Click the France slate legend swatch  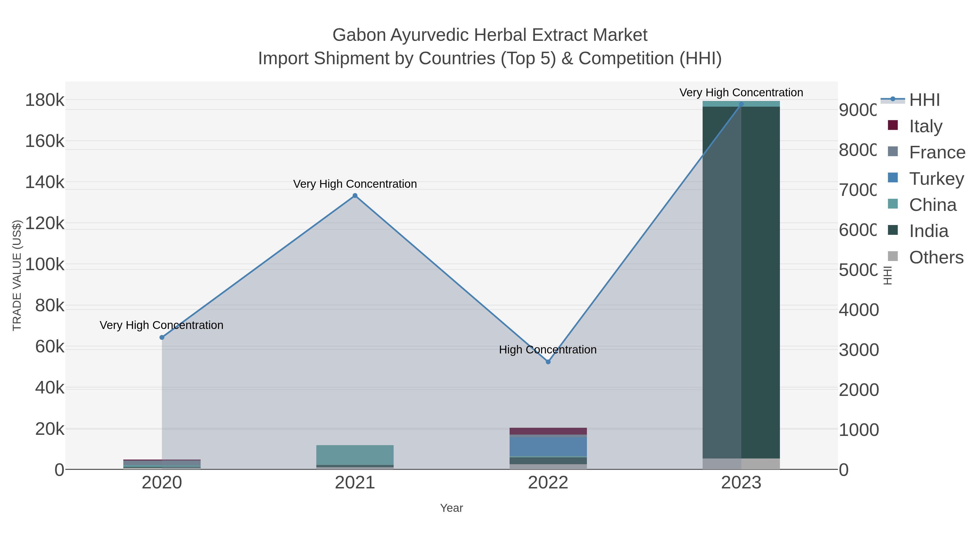pyautogui.click(x=893, y=151)
